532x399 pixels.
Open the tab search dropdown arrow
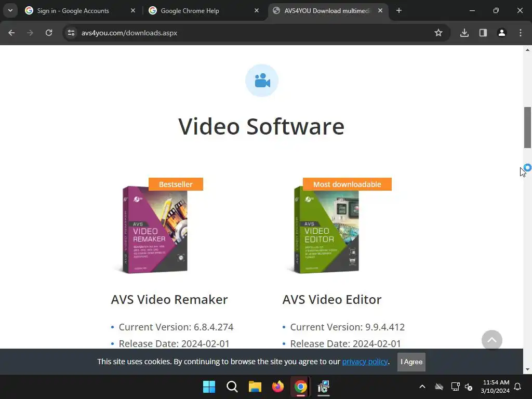point(10,10)
